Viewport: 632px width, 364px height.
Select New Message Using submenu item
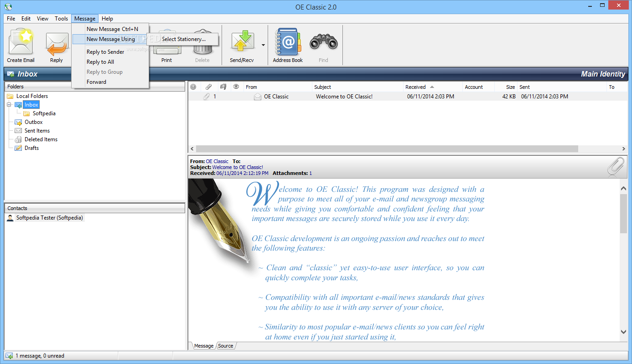[x=110, y=39]
